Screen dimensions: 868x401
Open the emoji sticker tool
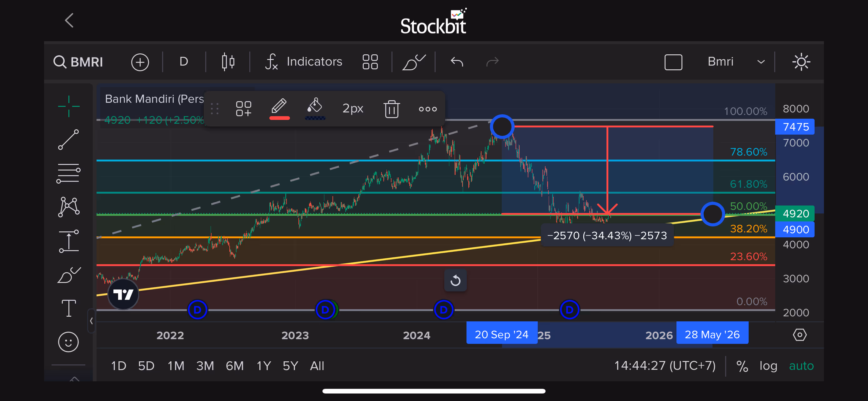pos(68,342)
